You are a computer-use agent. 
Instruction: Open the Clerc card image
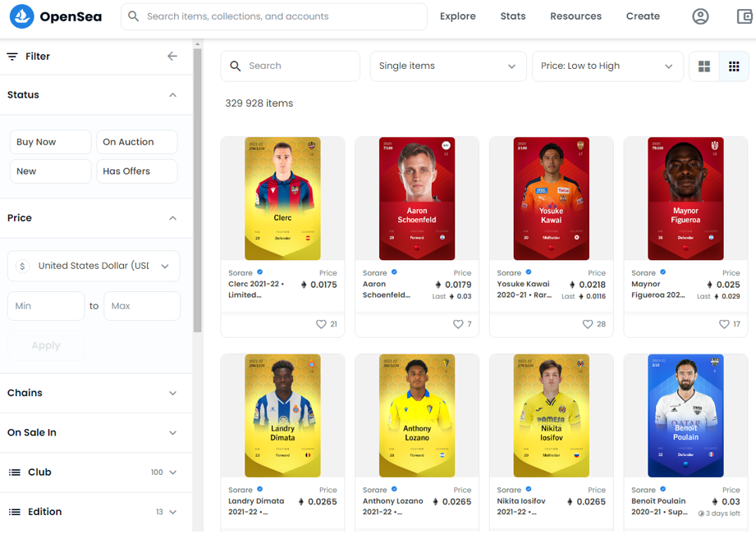[x=282, y=199]
